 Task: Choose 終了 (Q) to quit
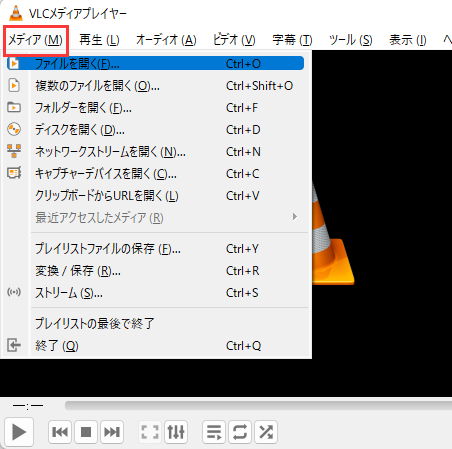155,346
